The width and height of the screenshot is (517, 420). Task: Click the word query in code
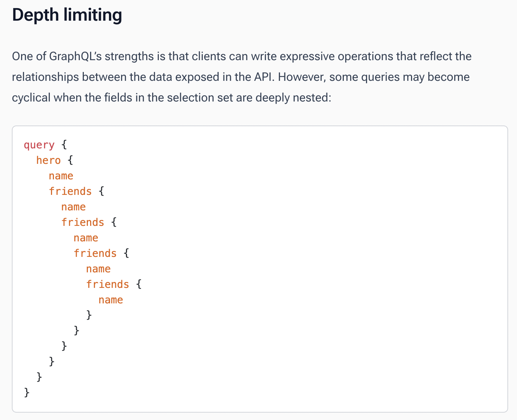tap(39, 145)
